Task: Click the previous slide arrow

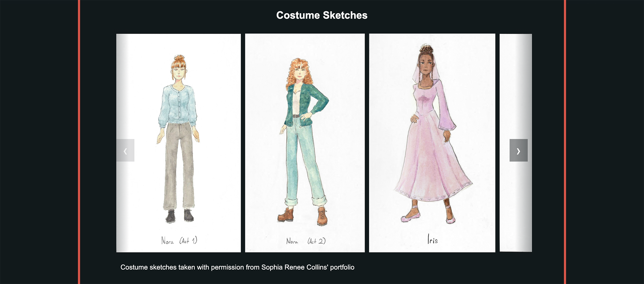Action: point(125,150)
